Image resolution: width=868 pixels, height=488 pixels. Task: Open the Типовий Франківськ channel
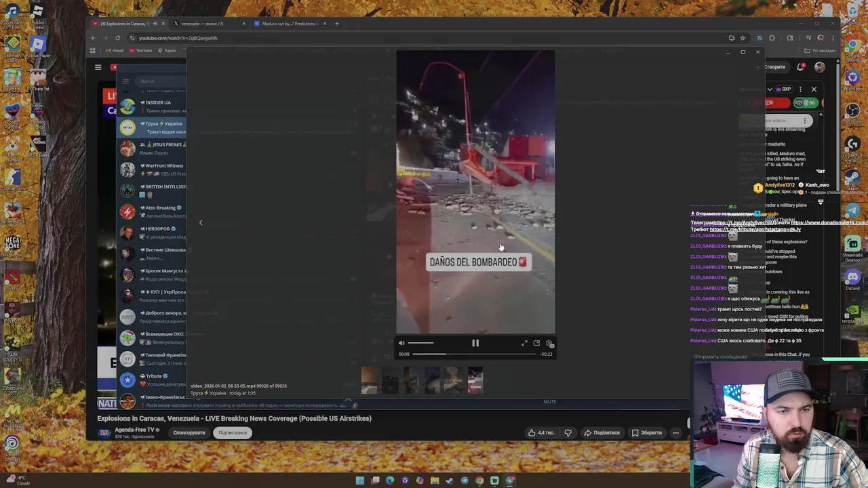point(152,359)
